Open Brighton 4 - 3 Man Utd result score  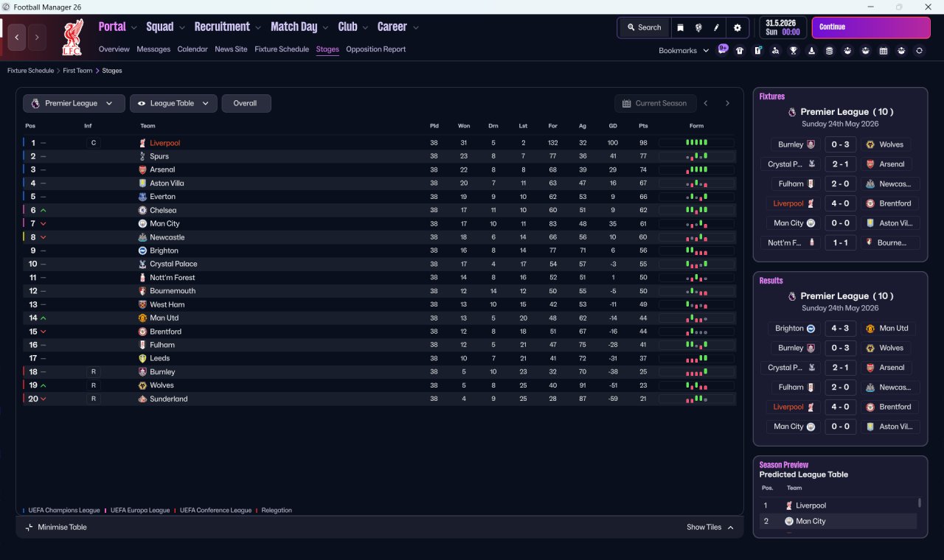(x=840, y=329)
